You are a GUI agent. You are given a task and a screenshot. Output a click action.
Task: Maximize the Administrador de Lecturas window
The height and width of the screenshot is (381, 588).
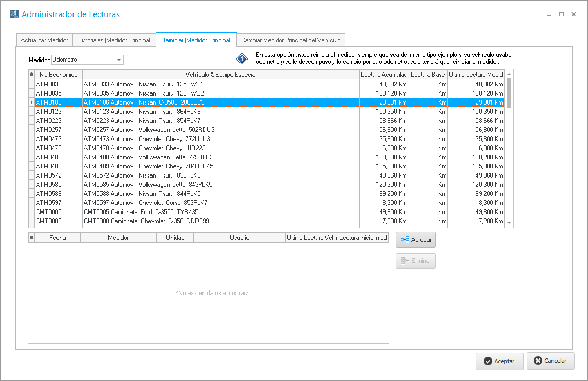coord(561,14)
